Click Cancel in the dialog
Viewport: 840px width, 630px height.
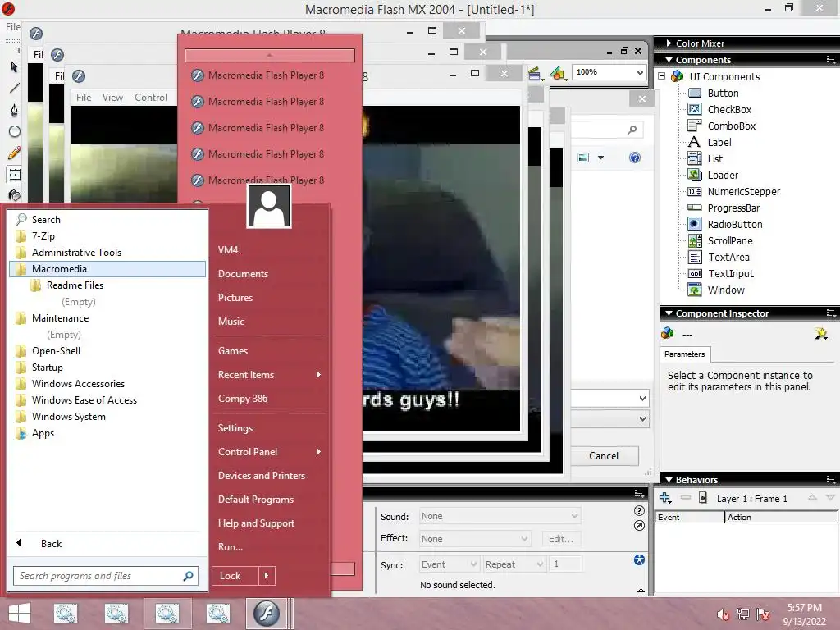coord(604,456)
